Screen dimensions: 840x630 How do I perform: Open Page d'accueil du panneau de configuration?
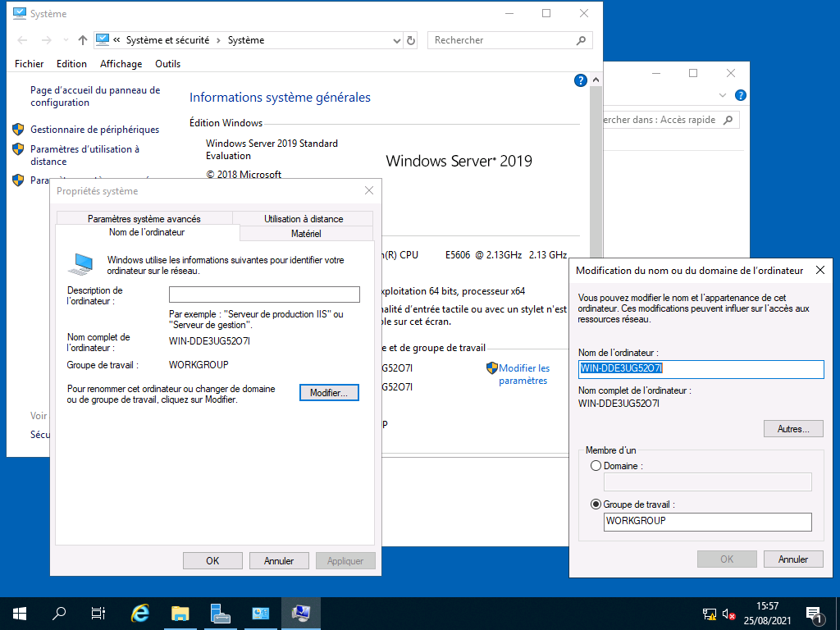pyautogui.click(x=95, y=97)
